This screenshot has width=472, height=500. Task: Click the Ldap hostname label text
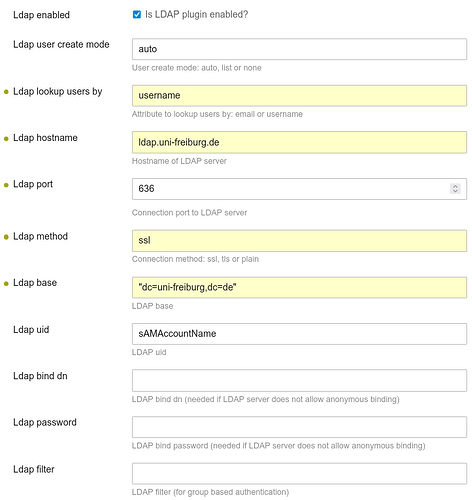click(x=45, y=138)
